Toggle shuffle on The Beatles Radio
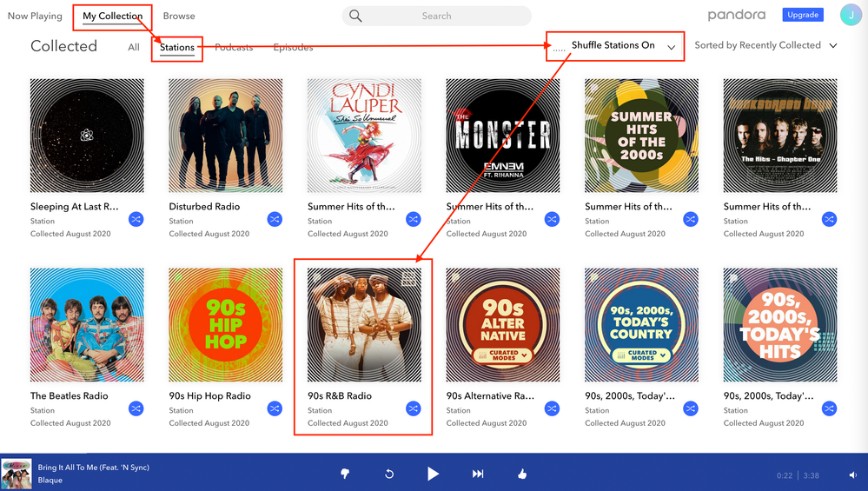 (136, 408)
